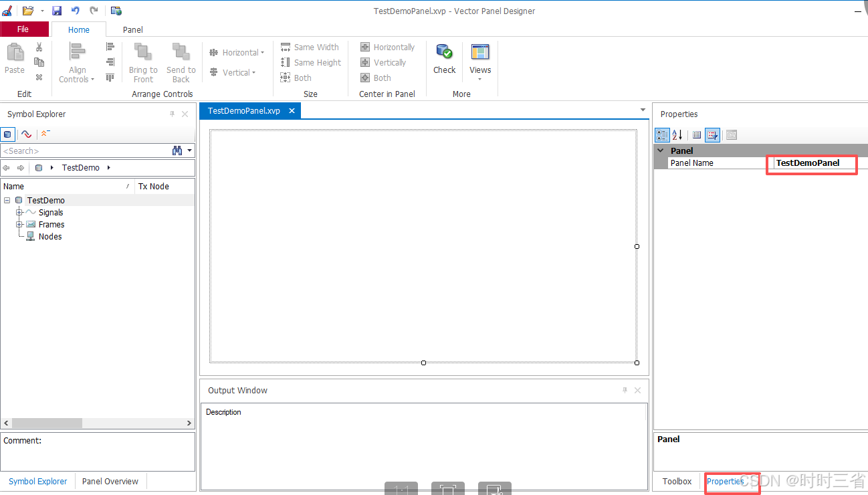Collapse the Panel property category
The image size is (868, 495).
pyautogui.click(x=661, y=151)
